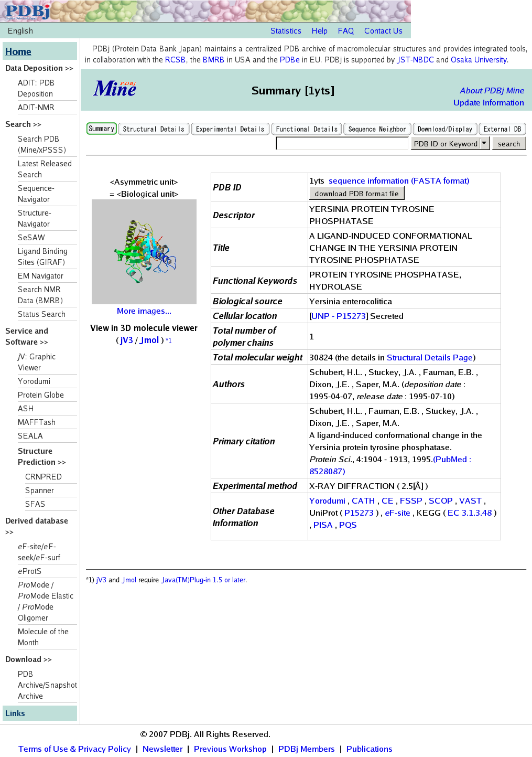The width and height of the screenshot is (532, 757).
Task: Open Update Information link
Action: [488, 103]
